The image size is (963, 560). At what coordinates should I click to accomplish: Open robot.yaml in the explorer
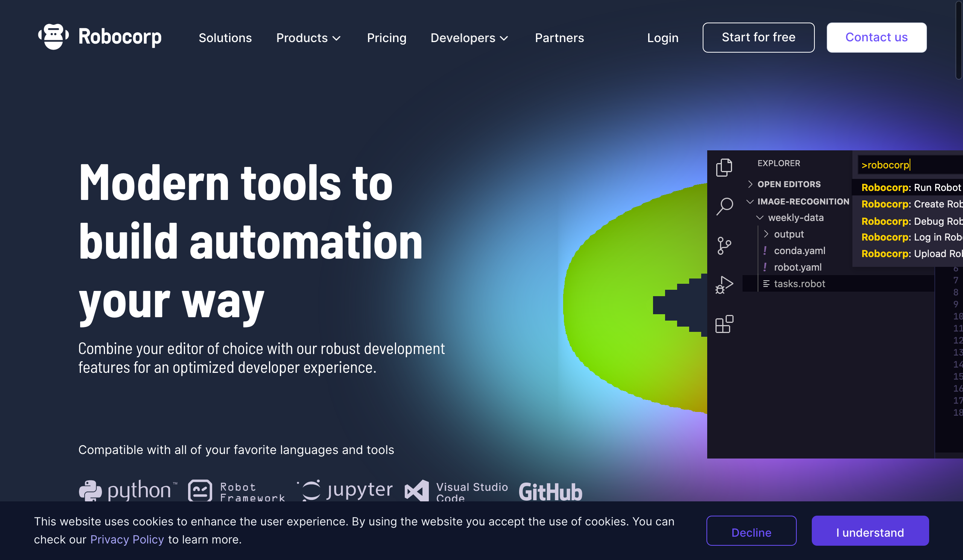pyautogui.click(x=797, y=267)
